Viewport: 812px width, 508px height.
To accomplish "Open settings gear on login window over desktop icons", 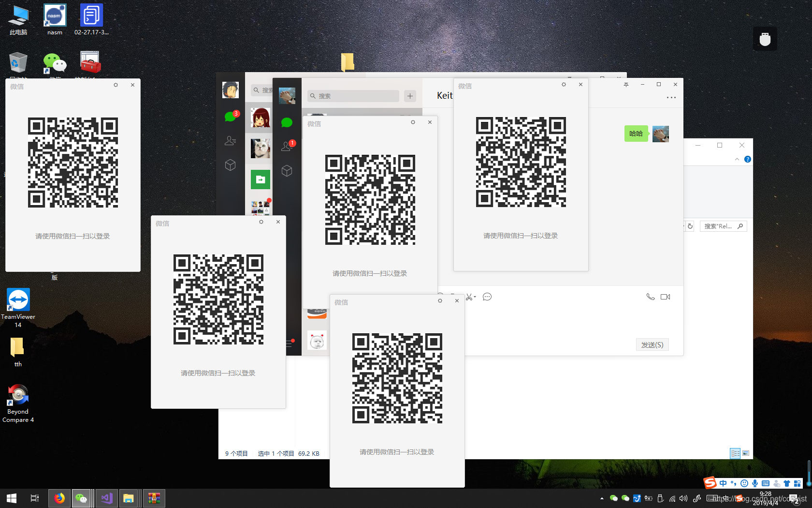I will [116, 85].
